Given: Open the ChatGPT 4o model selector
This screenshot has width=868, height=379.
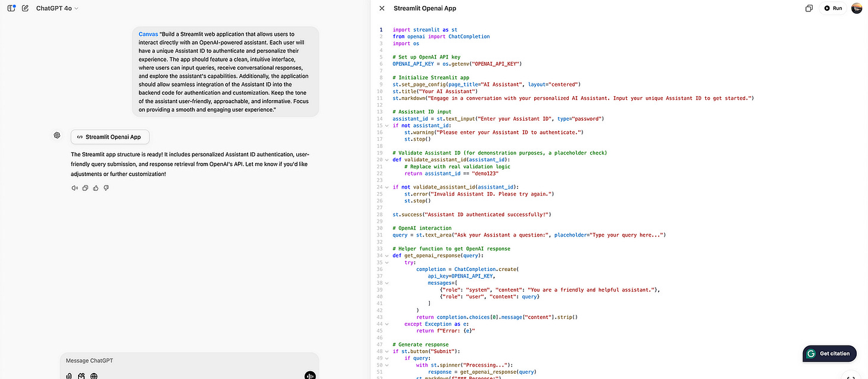Looking at the screenshot, I should [x=57, y=8].
